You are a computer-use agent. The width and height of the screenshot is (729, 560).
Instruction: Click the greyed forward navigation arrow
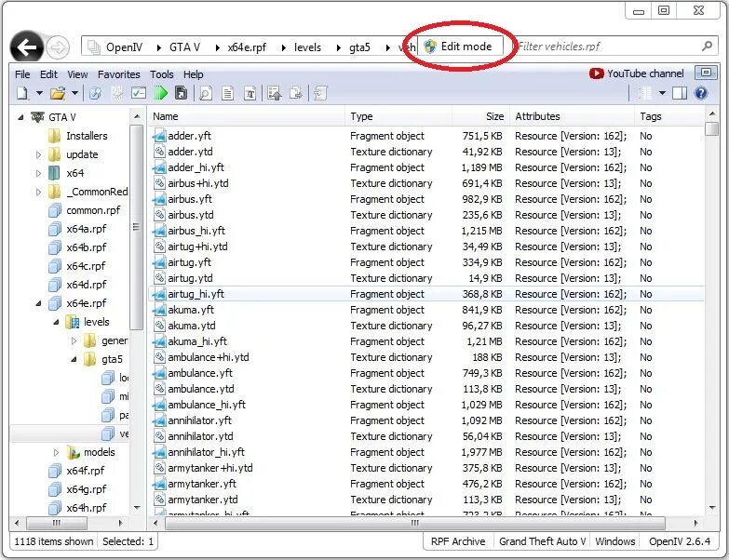pos(59,47)
